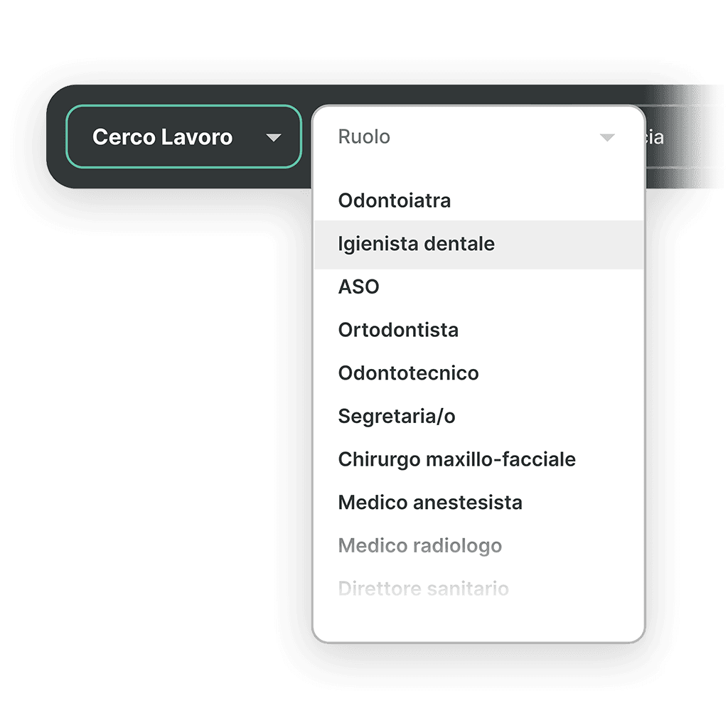The width and height of the screenshot is (728, 728).
Task: Click the faded Direttore sanitario option
Action: (x=423, y=589)
